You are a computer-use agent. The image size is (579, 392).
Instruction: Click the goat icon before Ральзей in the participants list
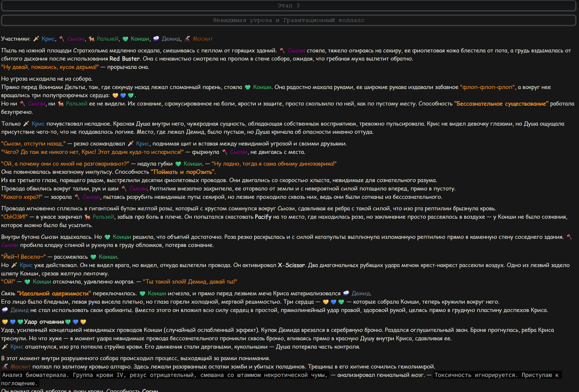coord(92,39)
